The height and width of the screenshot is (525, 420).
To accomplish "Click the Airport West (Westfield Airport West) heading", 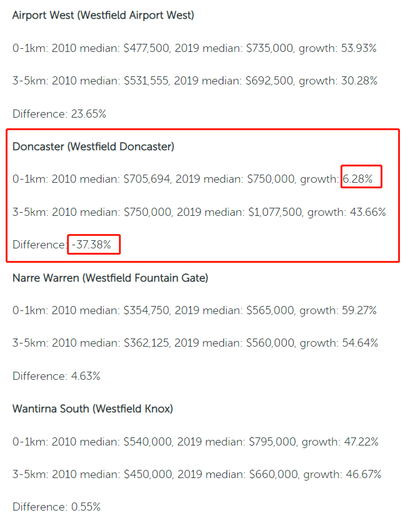I will [x=103, y=16].
